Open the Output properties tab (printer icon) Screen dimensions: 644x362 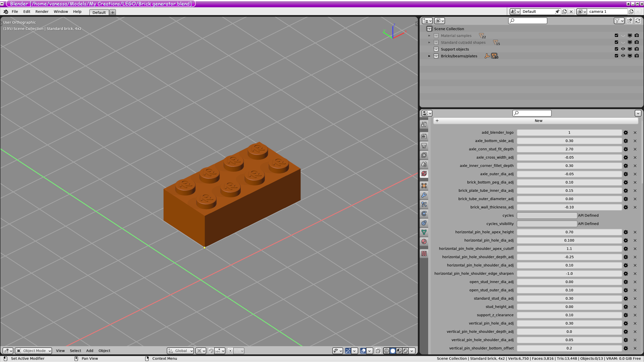pos(424,146)
